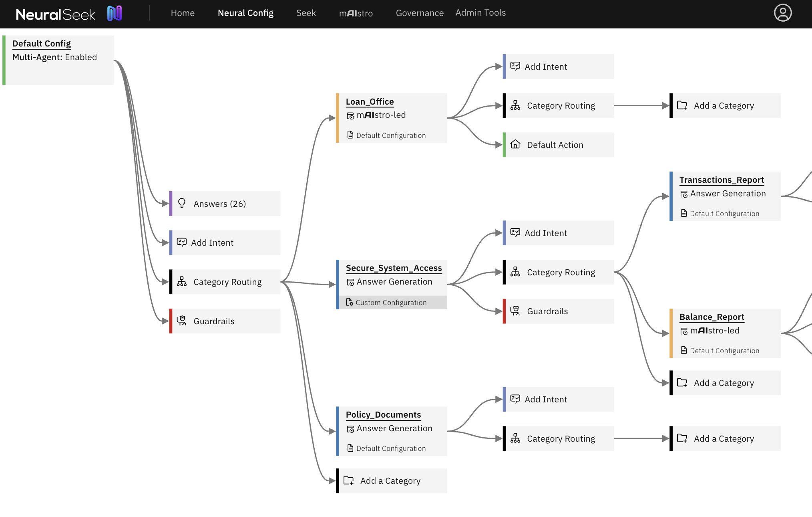Click Loan_Office's Category Routing hierarchy icon
This screenshot has height=517, width=812.
(515, 105)
